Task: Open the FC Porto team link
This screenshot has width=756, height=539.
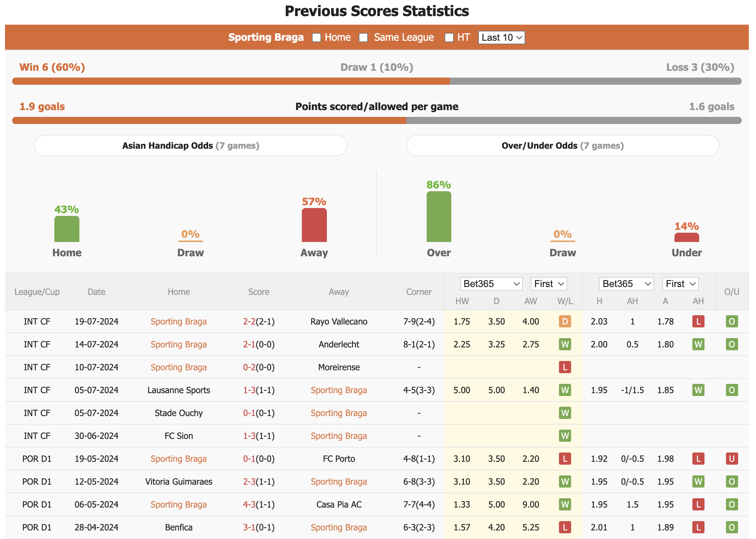Action: (x=339, y=459)
